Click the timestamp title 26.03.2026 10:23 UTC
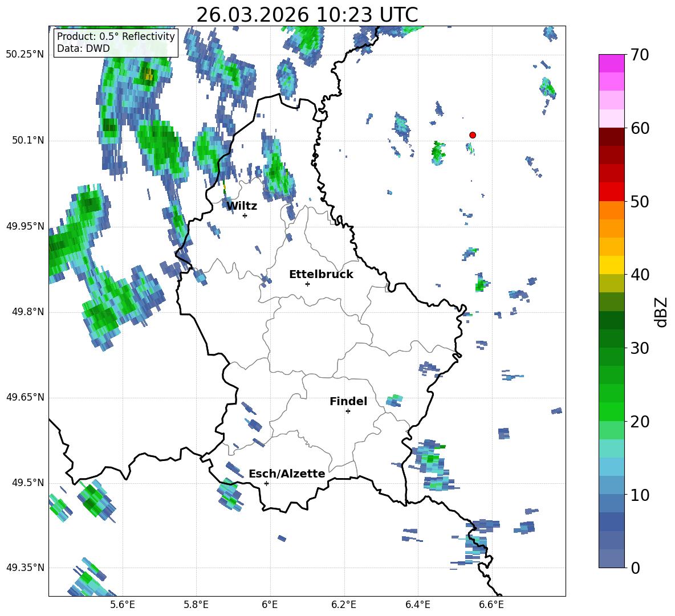The image size is (675, 616). point(307,15)
